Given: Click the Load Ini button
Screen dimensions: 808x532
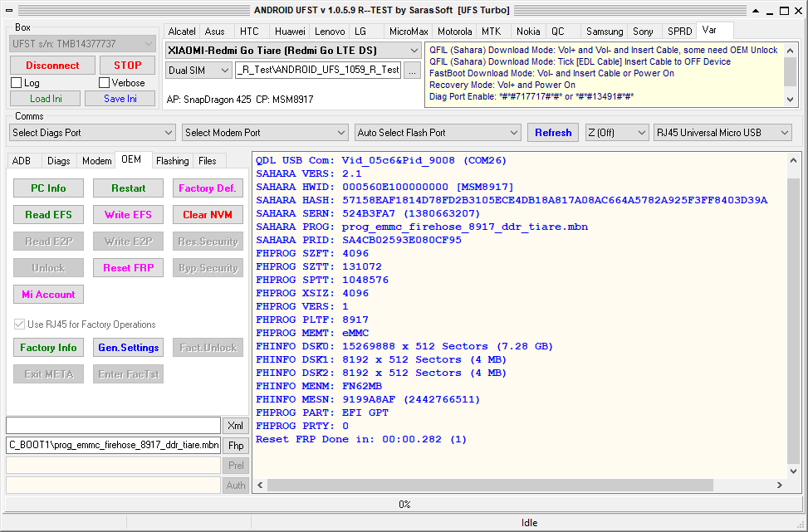Looking at the screenshot, I should coord(46,99).
